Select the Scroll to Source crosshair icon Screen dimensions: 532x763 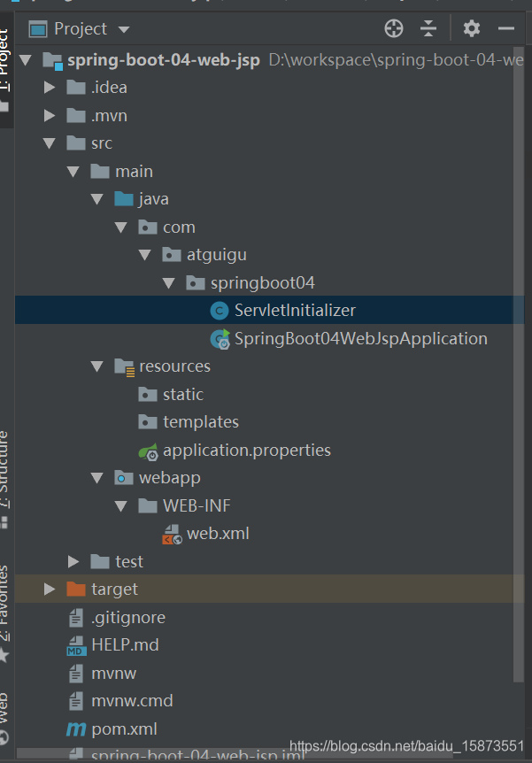[393, 28]
